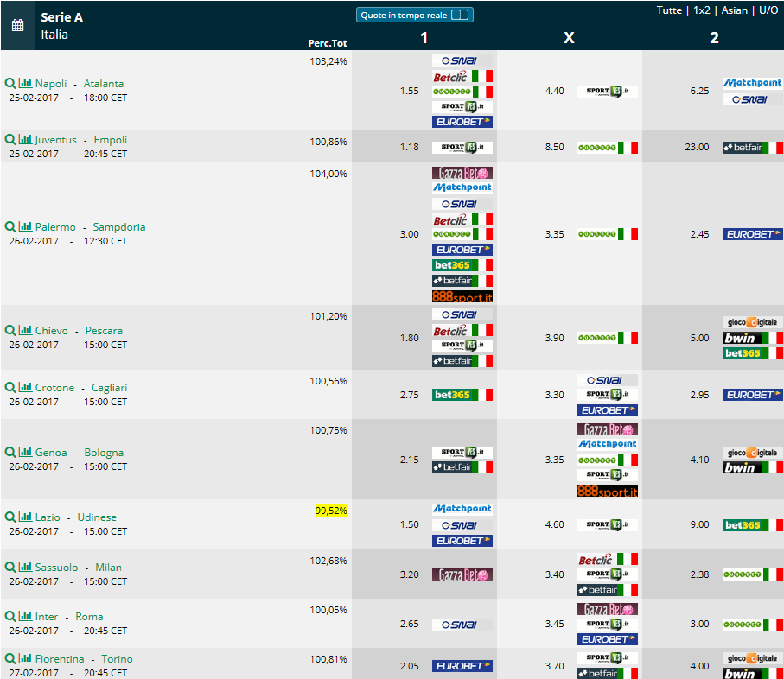The width and height of the screenshot is (784, 679).
Task: Click the 4.40 draw odds for Napoli - Atalanta
Action: [554, 91]
